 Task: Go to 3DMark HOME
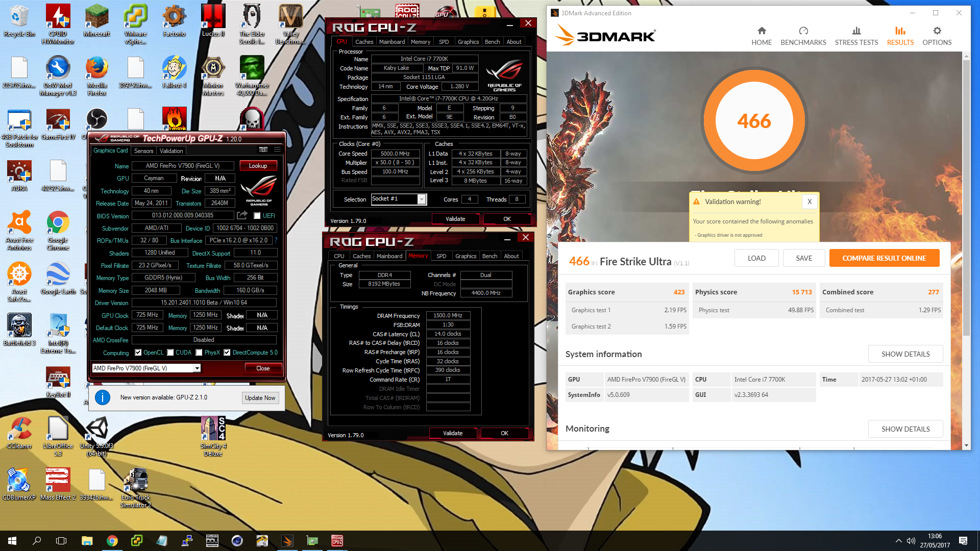(762, 36)
